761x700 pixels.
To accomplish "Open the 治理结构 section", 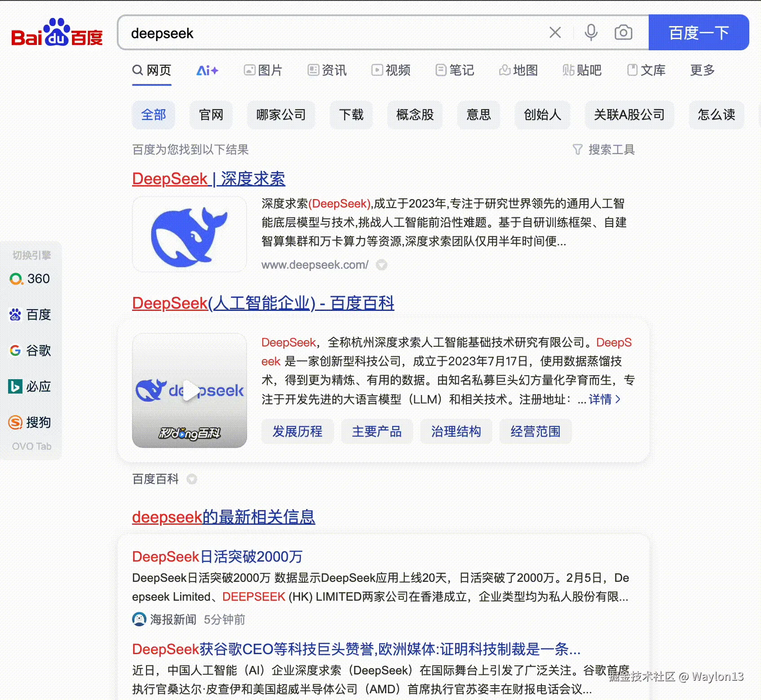I will point(456,432).
